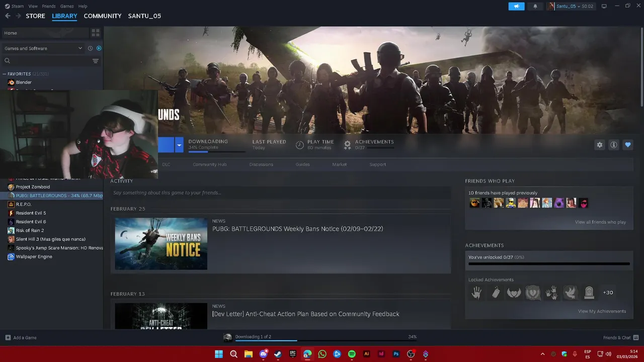Click the PUBG download progress bar

pyautogui.click(x=217, y=151)
